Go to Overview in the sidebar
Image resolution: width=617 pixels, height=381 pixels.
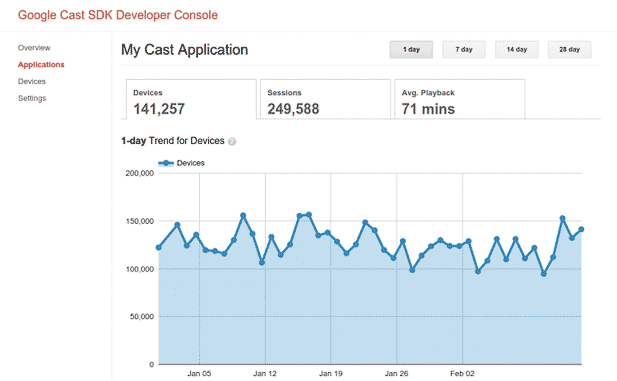(x=34, y=48)
